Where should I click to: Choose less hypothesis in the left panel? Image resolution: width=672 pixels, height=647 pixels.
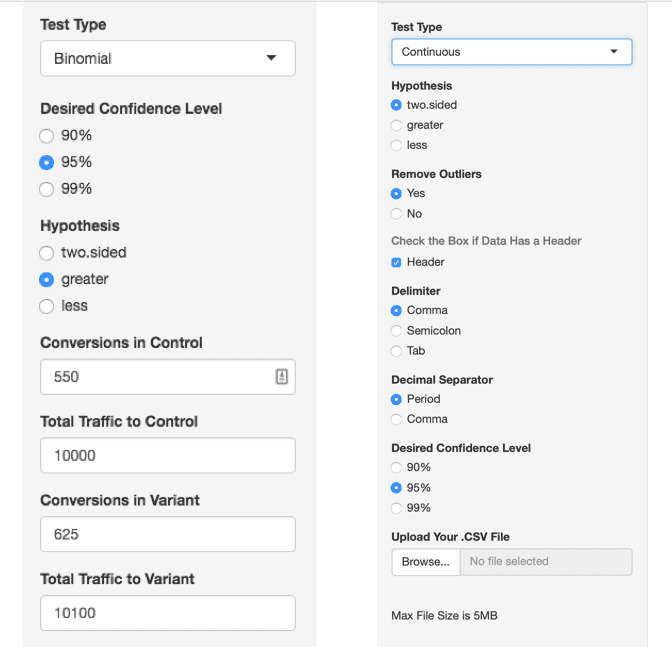click(x=47, y=306)
